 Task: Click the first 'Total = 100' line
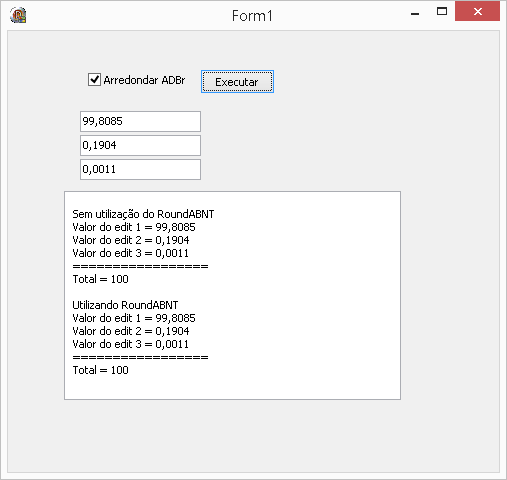point(101,279)
